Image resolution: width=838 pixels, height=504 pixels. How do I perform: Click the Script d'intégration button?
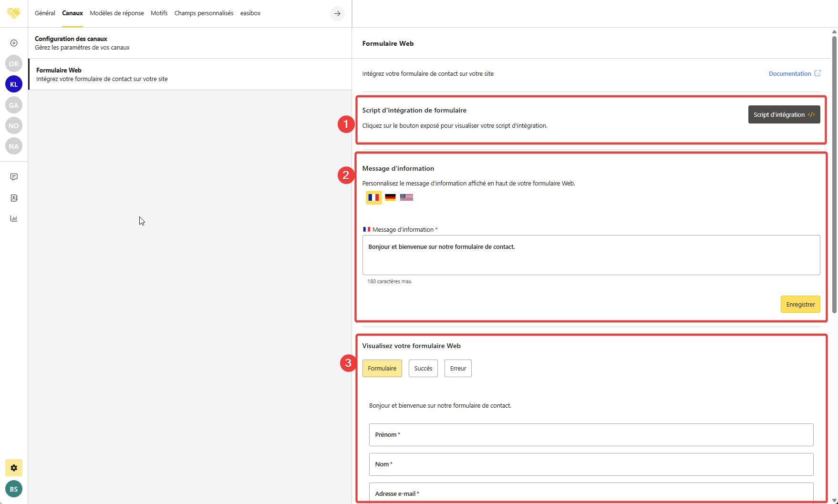[x=784, y=114]
